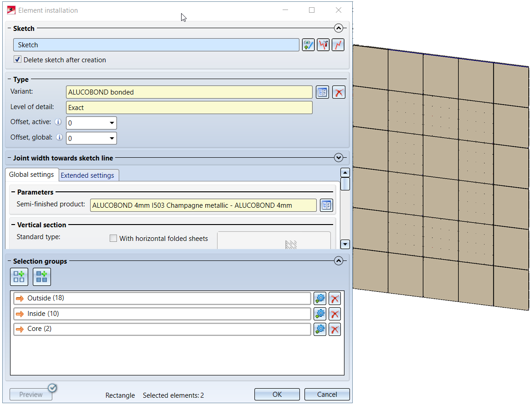Uncheck Delete sketch after creation
532x405 pixels.
pyautogui.click(x=18, y=60)
